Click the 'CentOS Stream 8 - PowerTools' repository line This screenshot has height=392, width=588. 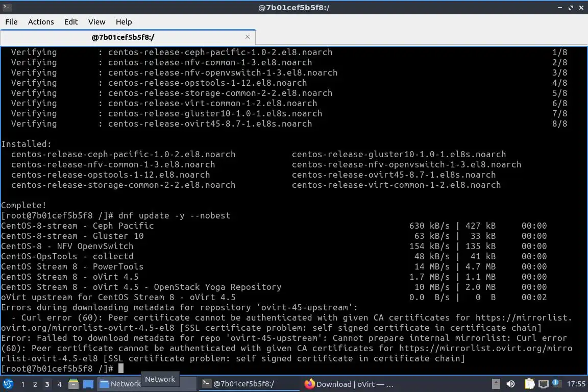pyautogui.click(x=72, y=267)
